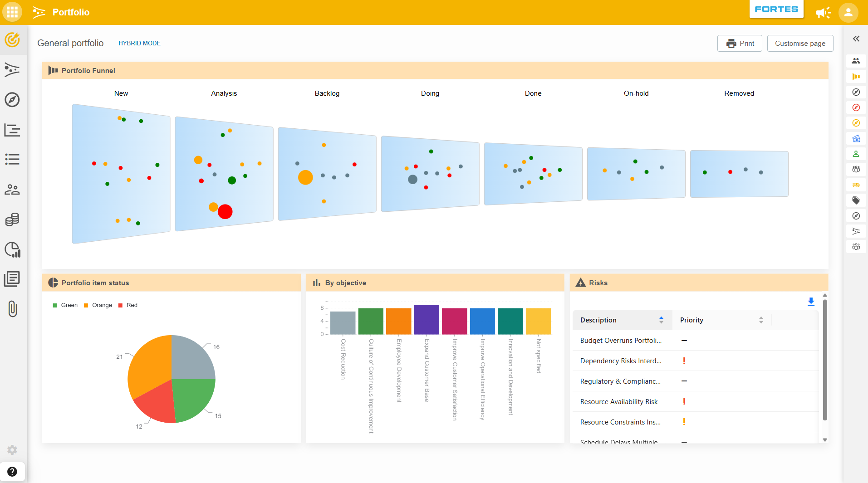Image resolution: width=868 pixels, height=483 pixels.
Task: Click the HYBRID MODE link
Action: 139,44
